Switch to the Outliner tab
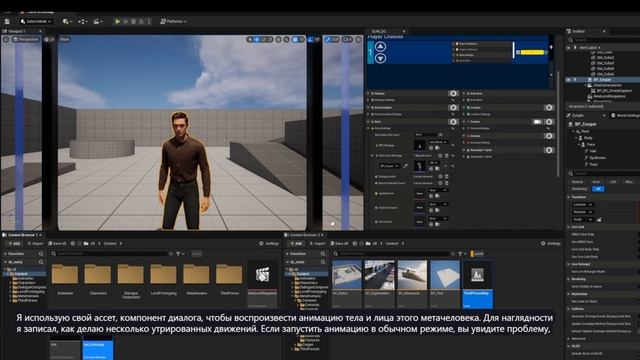640x360 pixels. [578, 31]
